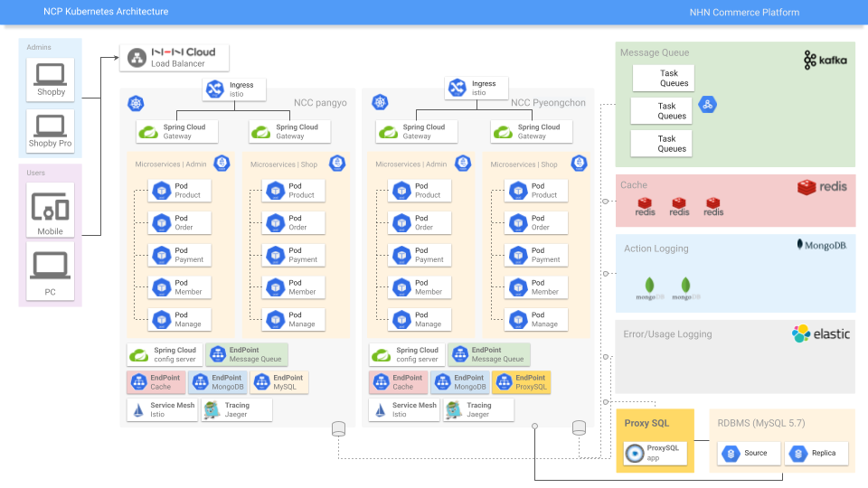Select the Shopby Pro laptop icon
Screen dimensions: 868x488
(x=51, y=126)
